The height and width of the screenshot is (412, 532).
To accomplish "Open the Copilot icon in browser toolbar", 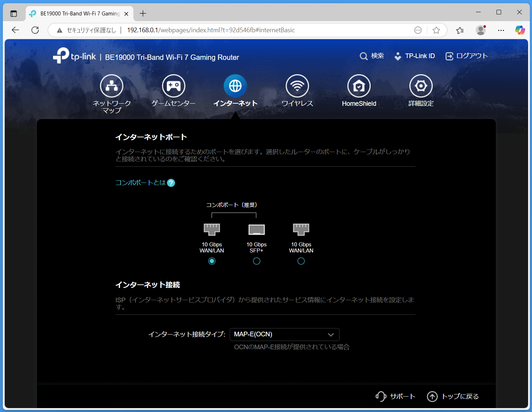I will (x=520, y=30).
